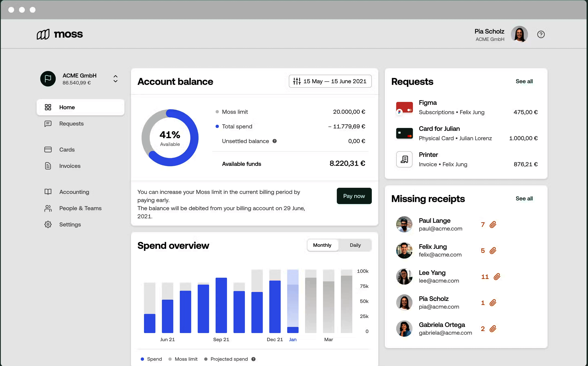Click the ACME GmbH flag avatar icon
588x366 pixels.
point(48,79)
